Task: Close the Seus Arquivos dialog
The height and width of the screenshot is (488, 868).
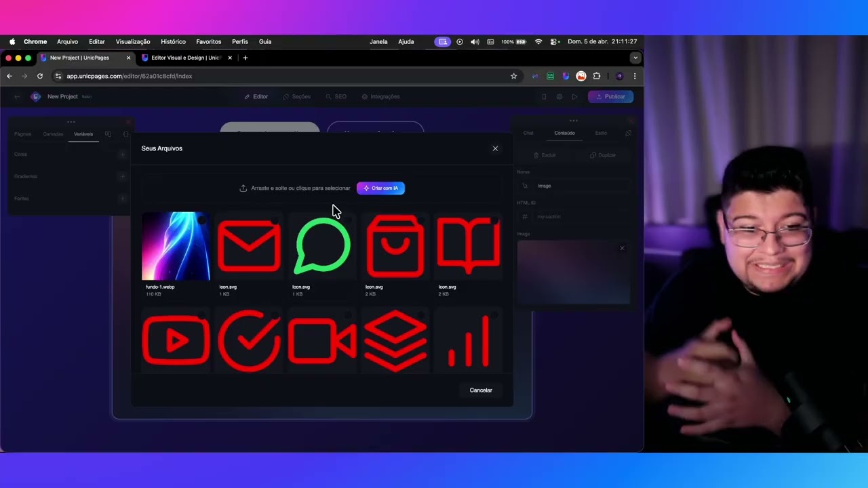Action: point(495,148)
